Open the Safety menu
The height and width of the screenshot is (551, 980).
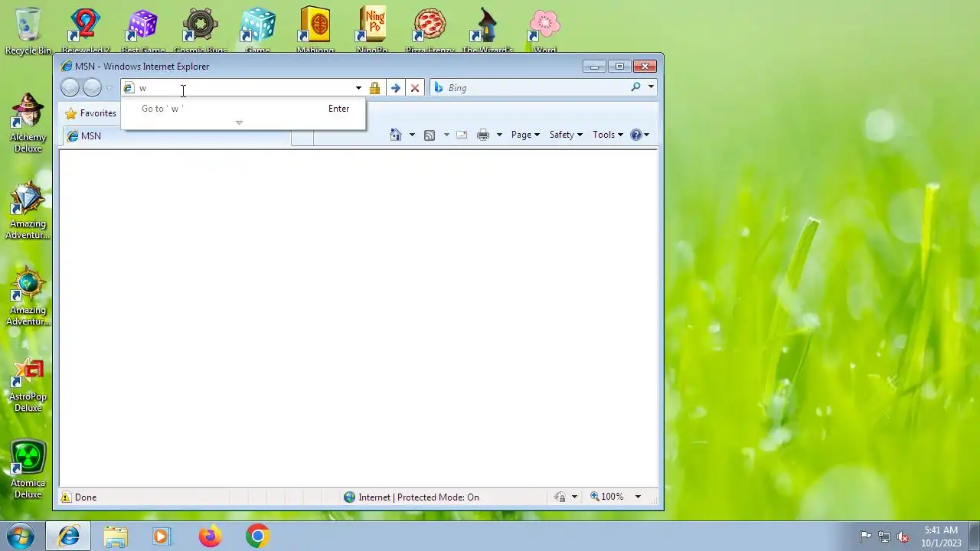[x=566, y=135]
